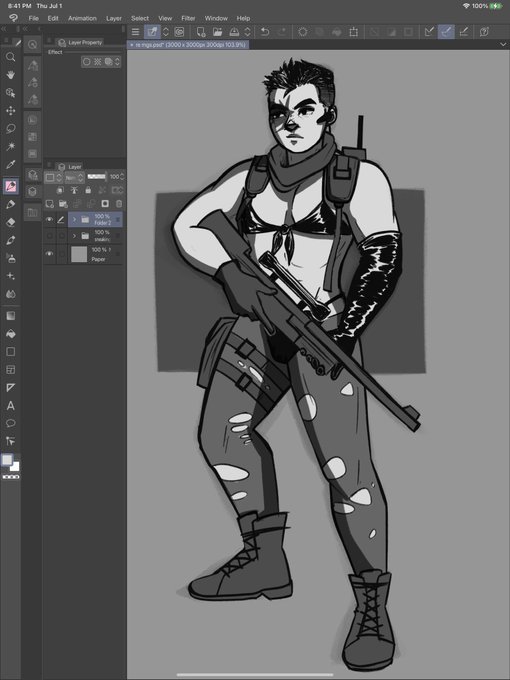Image resolution: width=510 pixels, height=680 pixels.
Task: Select the Text tool
Action: click(10, 405)
